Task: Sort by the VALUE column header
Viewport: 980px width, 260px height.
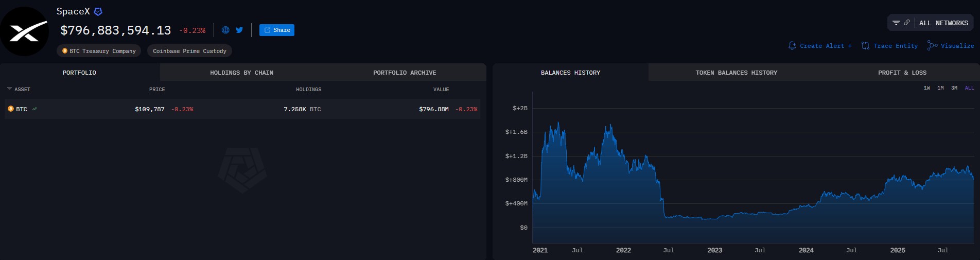Action: pos(441,90)
